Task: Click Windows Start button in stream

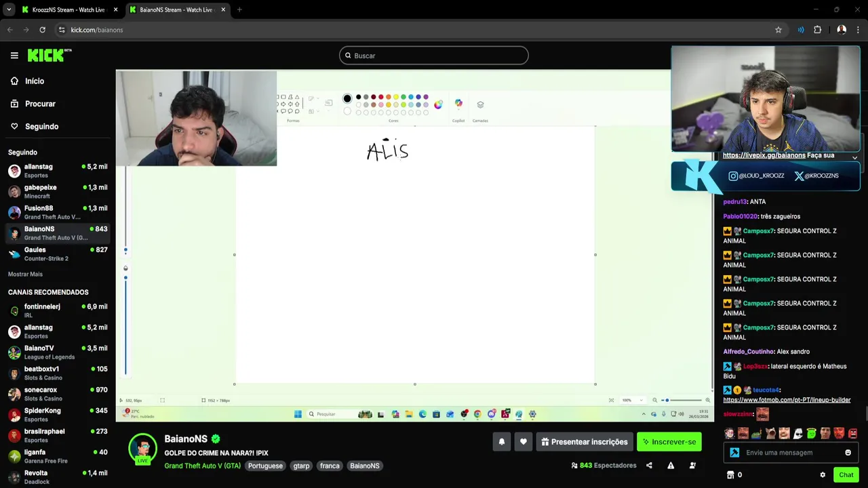Action: 298,414
